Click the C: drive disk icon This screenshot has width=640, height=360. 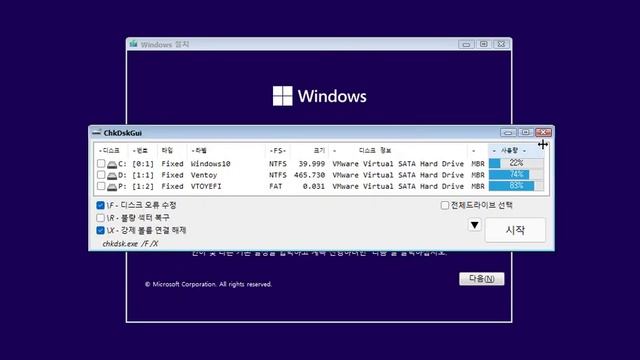112,164
